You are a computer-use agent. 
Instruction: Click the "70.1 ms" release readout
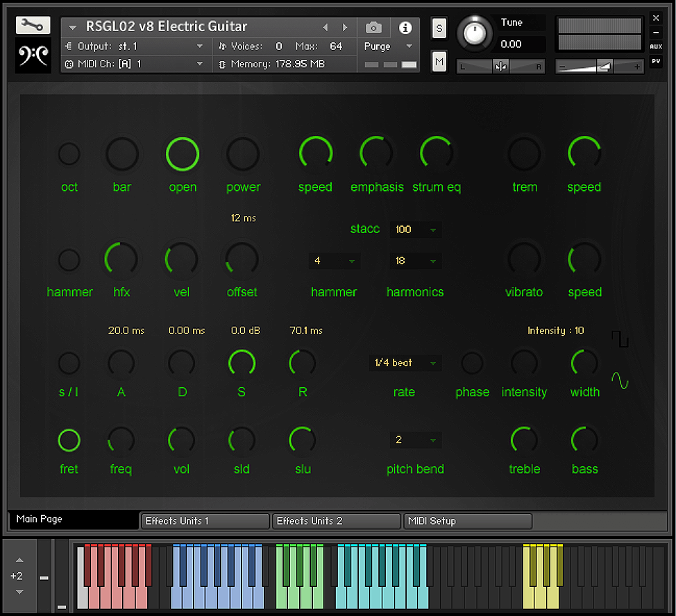pyautogui.click(x=306, y=330)
